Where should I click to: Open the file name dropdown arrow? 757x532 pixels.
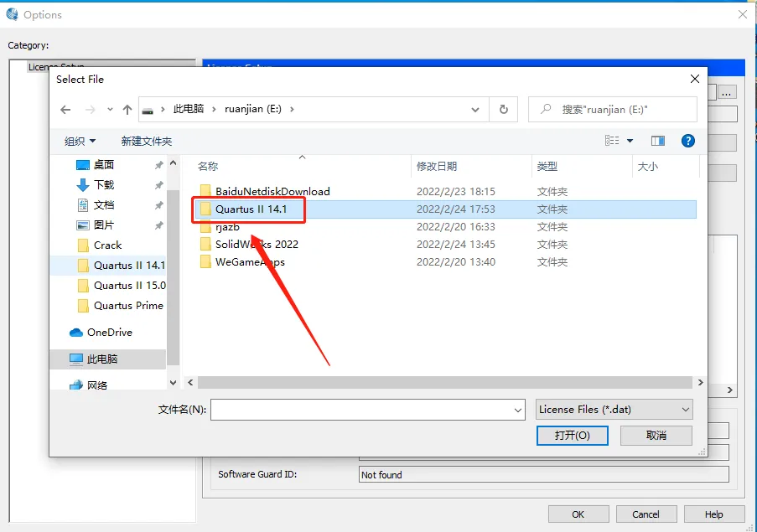(x=518, y=410)
